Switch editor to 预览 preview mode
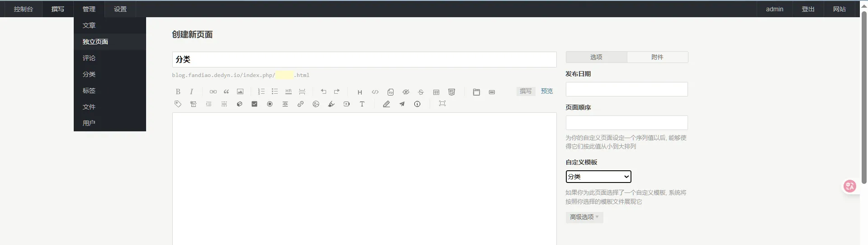868x245 pixels. click(x=547, y=91)
